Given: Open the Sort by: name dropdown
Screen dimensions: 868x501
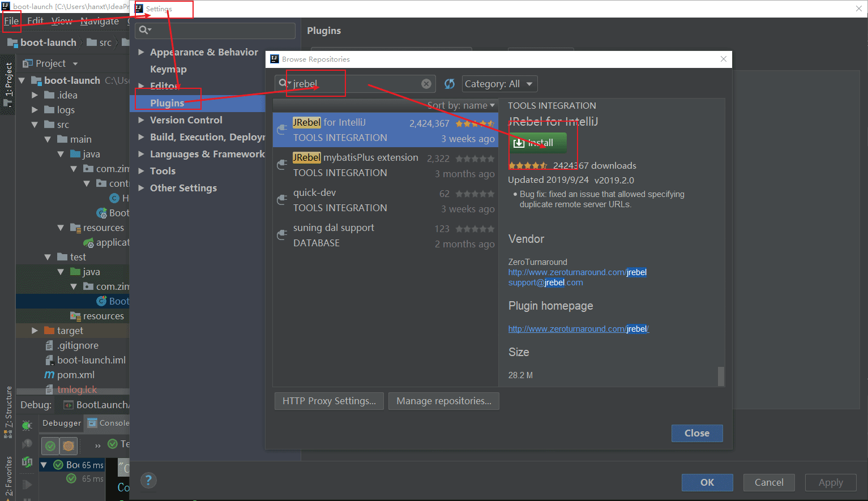Looking at the screenshot, I should coord(461,105).
